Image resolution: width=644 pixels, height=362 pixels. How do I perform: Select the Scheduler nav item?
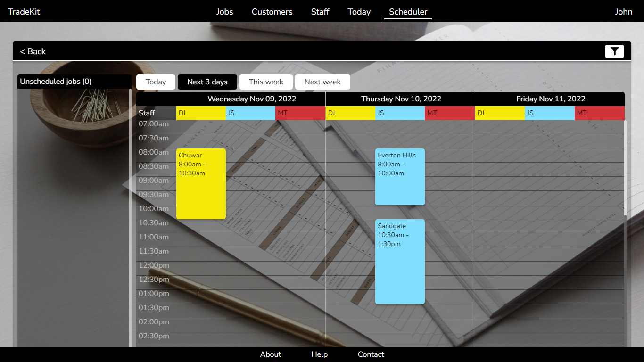[408, 12]
